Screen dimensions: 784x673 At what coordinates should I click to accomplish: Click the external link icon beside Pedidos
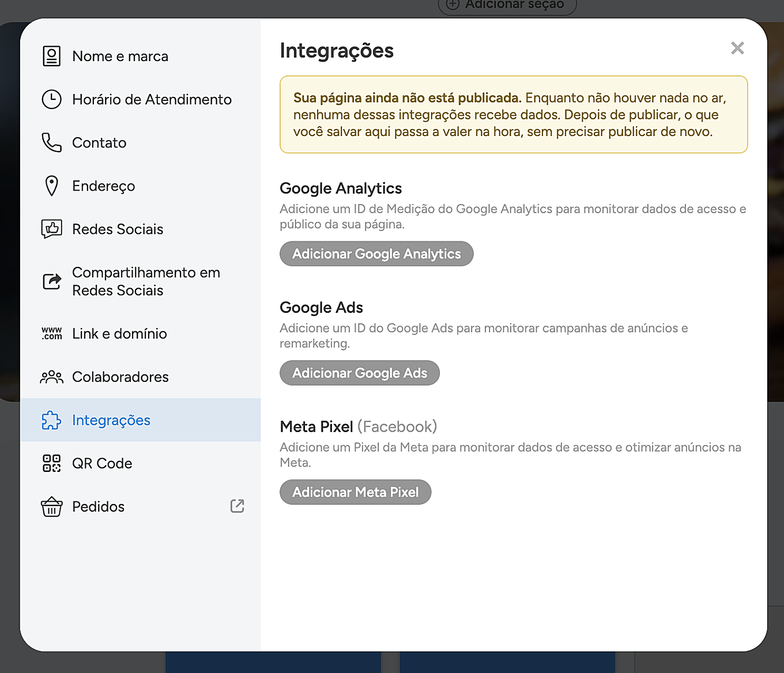[237, 506]
